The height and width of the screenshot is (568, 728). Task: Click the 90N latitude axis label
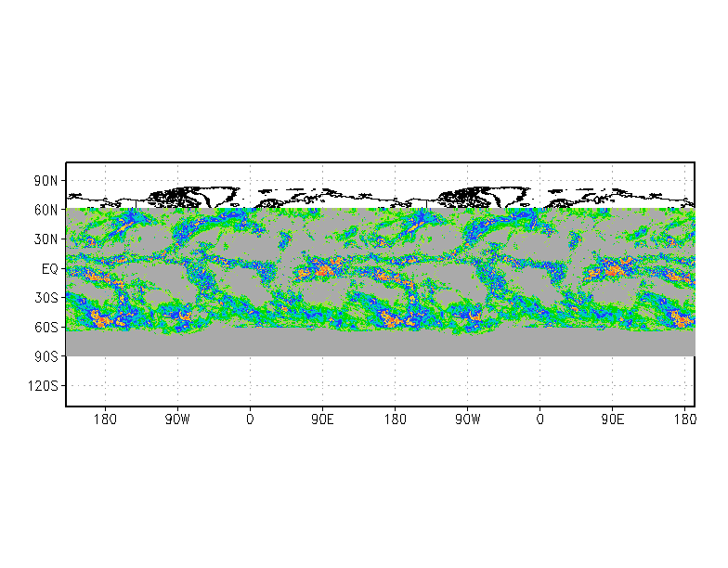pyautogui.click(x=46, y=181)
